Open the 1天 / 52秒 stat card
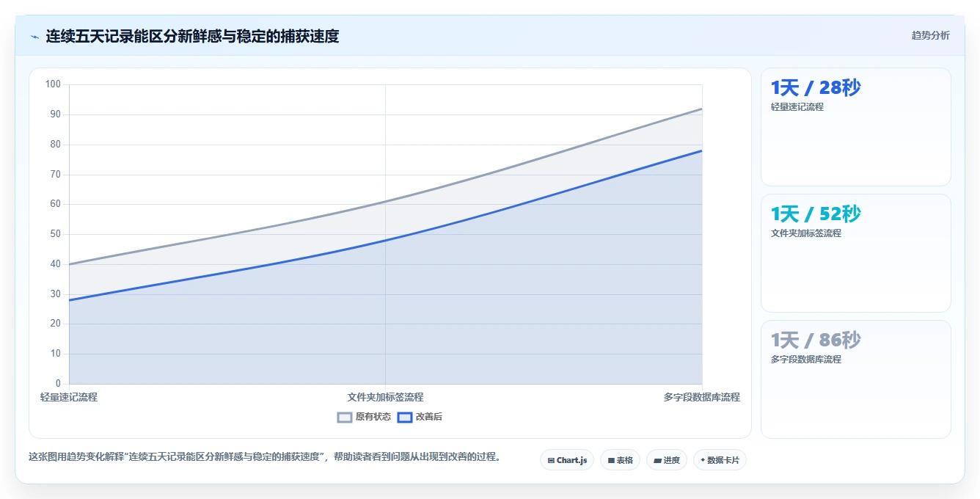The width and height of the screenshot is (980, 499). [x=856, y=253]
